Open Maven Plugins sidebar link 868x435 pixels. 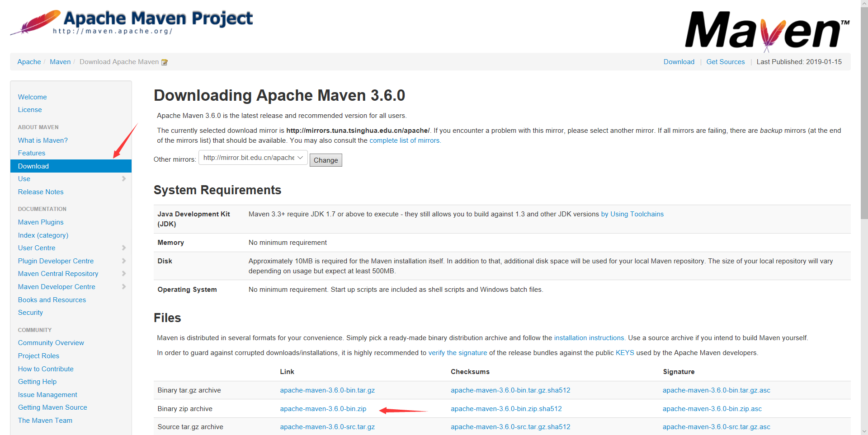(x=41, y=222)
